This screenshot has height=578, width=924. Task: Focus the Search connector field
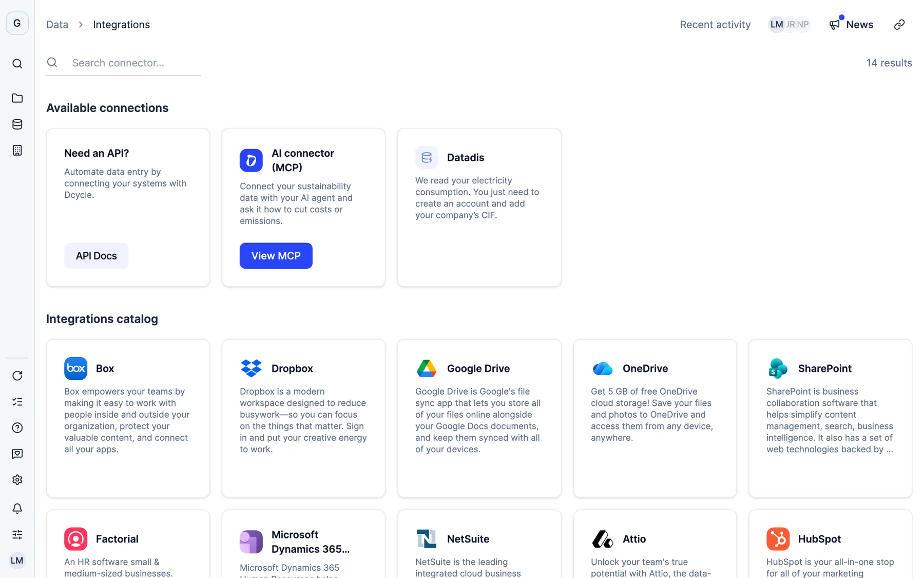coord(123,63)
